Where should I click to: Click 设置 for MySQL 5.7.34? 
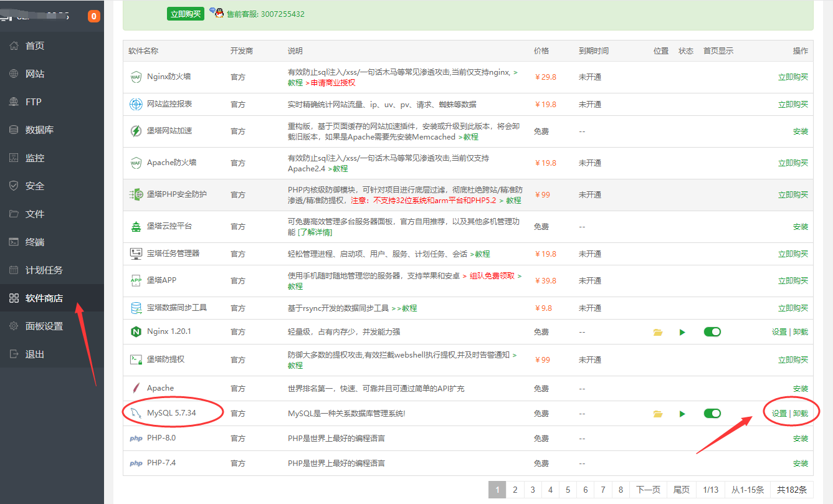click(779, 414)
